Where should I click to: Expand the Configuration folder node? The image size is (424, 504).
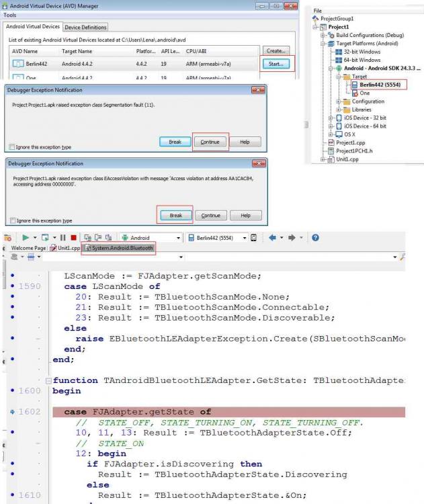click(x=339, y=101)
